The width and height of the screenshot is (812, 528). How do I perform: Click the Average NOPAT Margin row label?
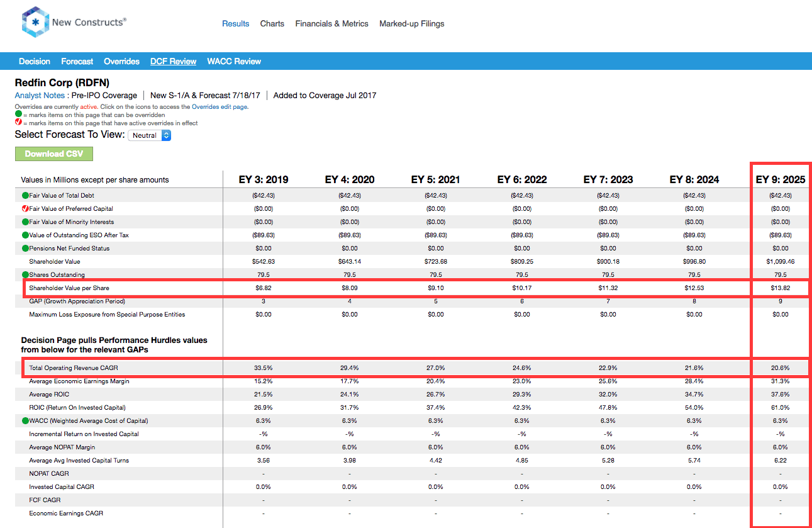point(62,447)
